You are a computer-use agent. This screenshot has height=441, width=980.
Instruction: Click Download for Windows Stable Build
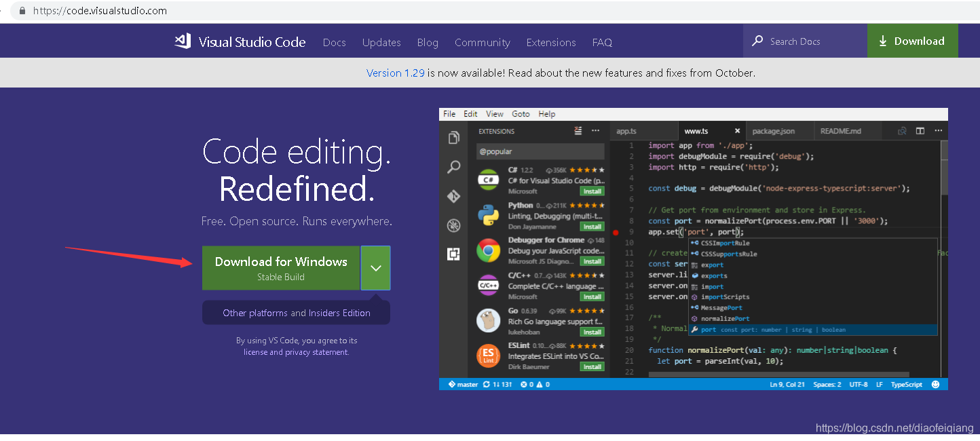[x=281, y=268]
